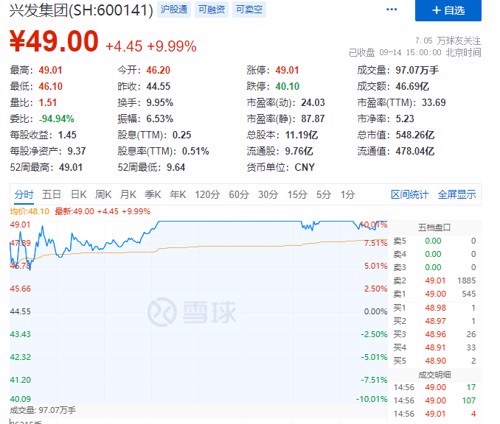Switch to the 60分 chart tab
500x424 pixels.
(239, 194)
